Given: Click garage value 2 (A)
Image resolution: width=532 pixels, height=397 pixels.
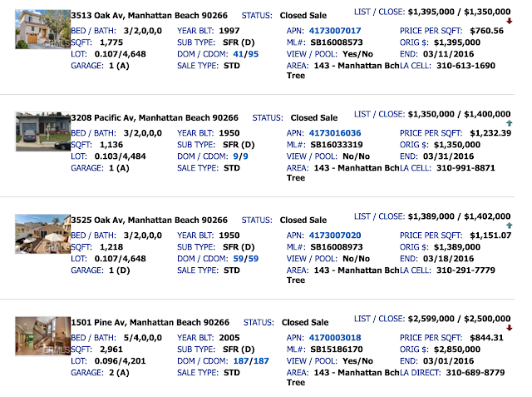Looking at the screenshot, I should click(x=119, y=373).
